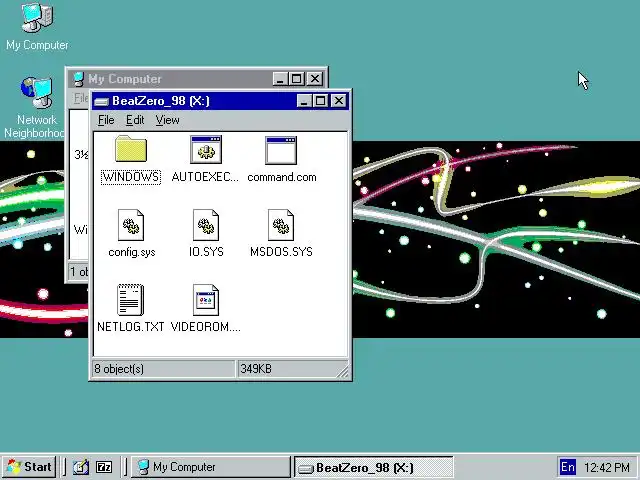The width and height of the screenshot is (640, 480).
Task: Click the VIDEOROM.... file name label
Action: (x=205, y=327)
